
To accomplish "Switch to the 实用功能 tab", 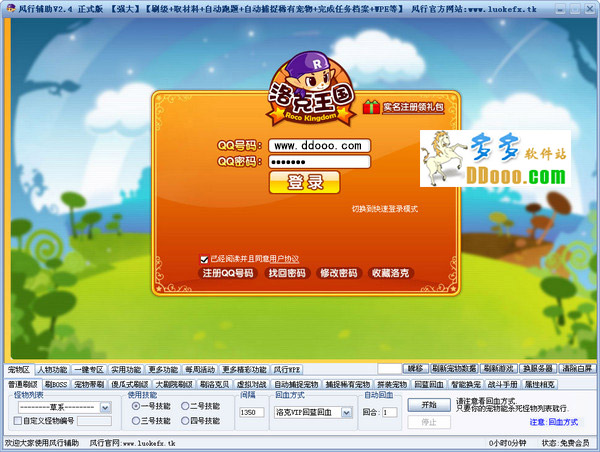I will [x=126, y=370].
